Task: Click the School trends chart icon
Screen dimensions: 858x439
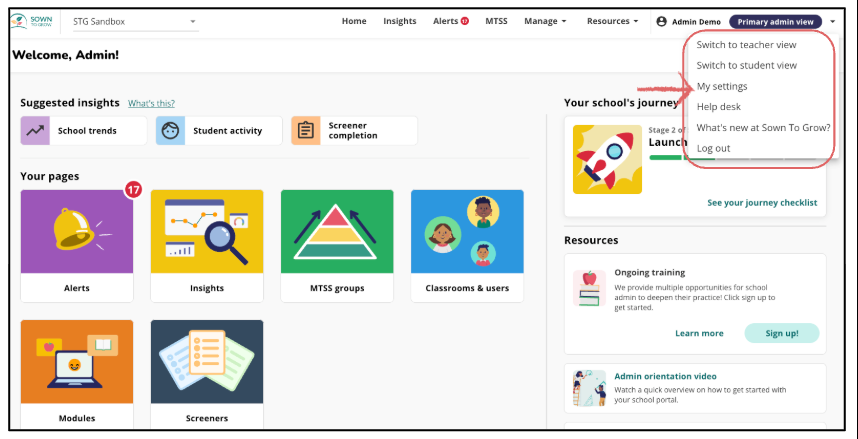Action: click(36, 130)
